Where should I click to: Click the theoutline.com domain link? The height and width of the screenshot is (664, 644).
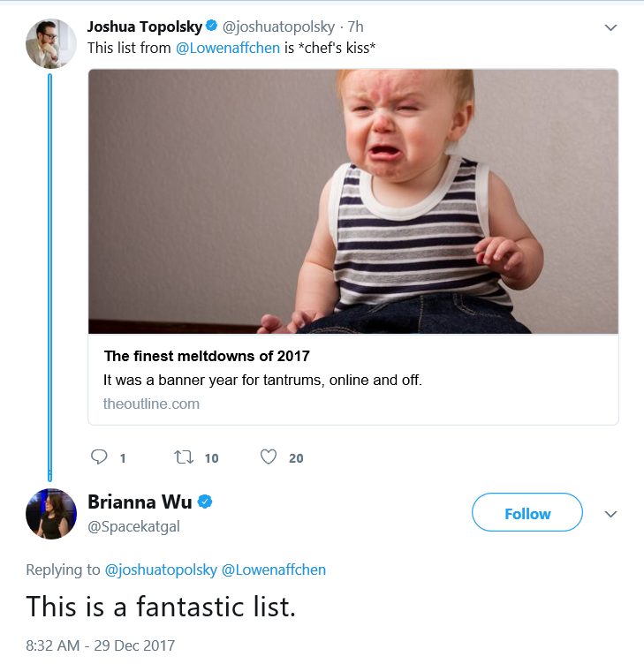click(x=151, y=404)
